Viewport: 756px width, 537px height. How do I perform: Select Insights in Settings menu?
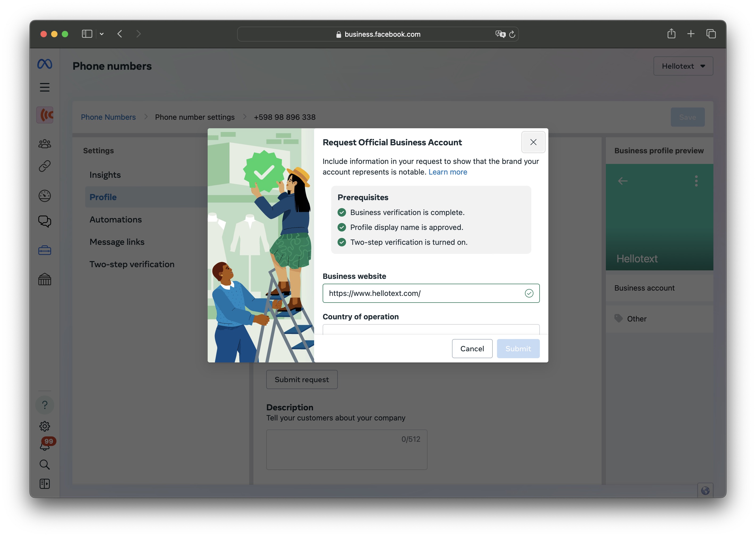click(105, 175)
